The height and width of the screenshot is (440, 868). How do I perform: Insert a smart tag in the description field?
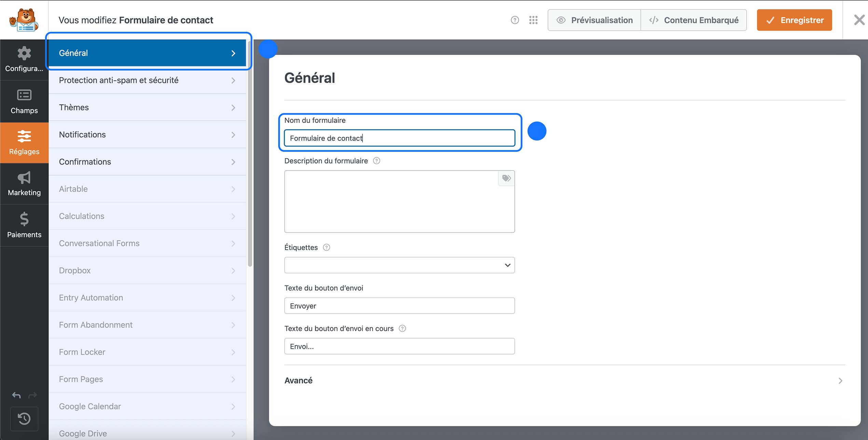pyautogui.click(x=506, y=178)
